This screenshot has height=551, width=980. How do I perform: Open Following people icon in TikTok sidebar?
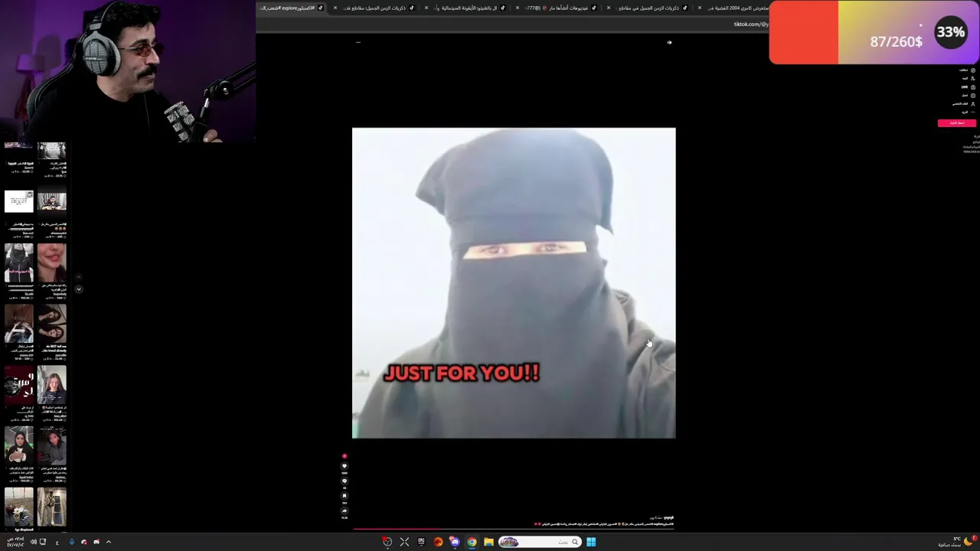(973, 79)
